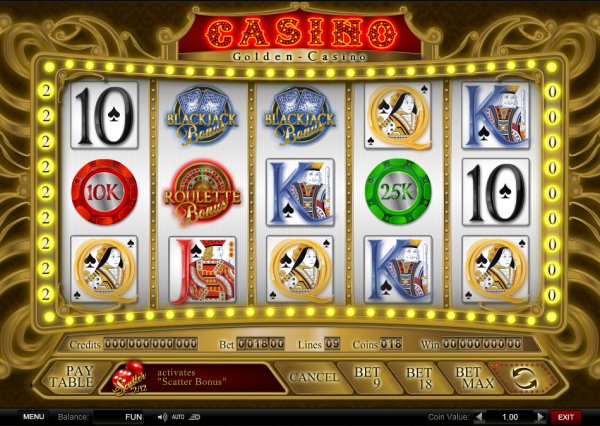Click the Roulette Bonus symbol on reel two
This screenshot has height=426, width=600.
point(202,193)
